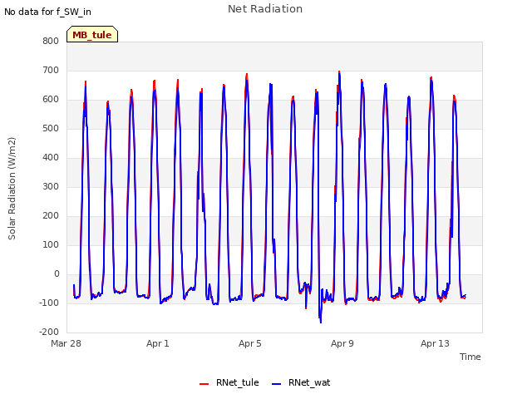
Task: Click the Solar Radiation (W/m2) axis title
Action: point(12,189)
